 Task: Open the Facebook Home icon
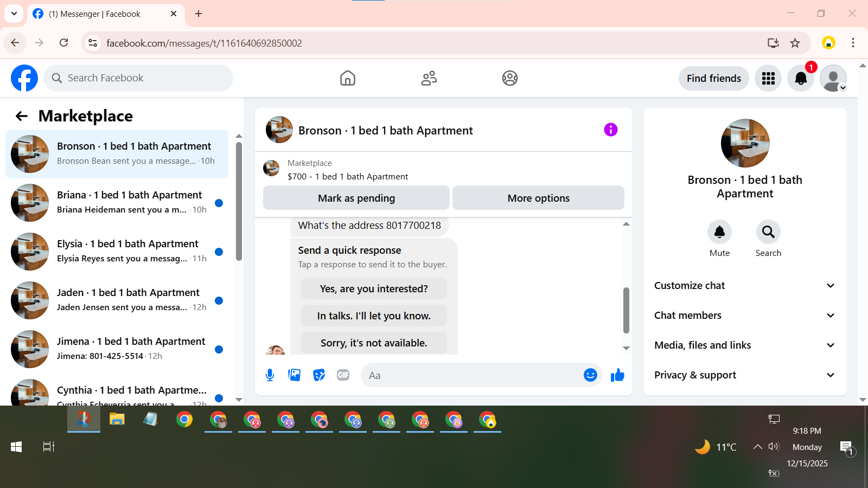click(x=348, y=78)
